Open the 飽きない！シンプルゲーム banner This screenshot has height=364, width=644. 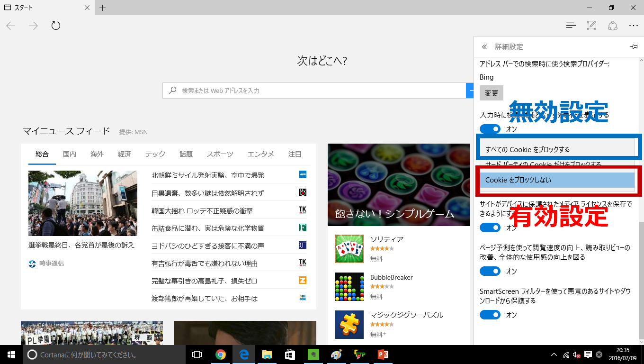pyautogui.click(x=399, y=185)
